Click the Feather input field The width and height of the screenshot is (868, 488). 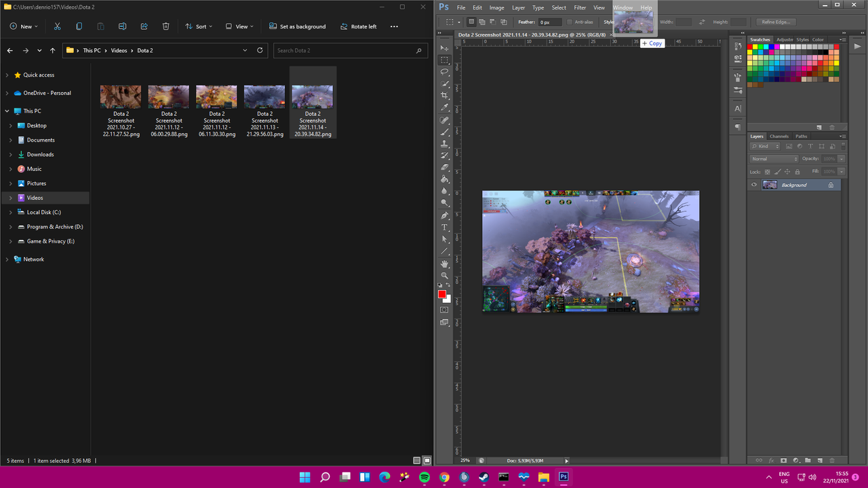pyautogui.click(x=551, y=22)
